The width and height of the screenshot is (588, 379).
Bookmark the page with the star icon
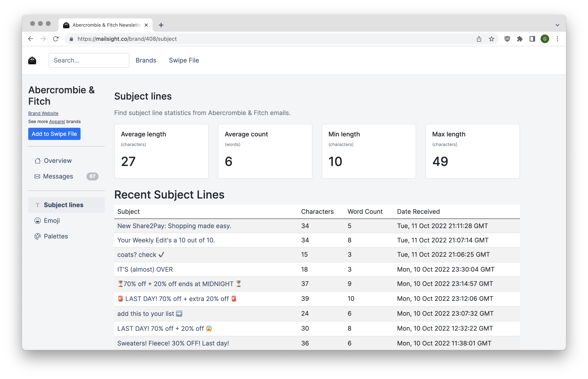(492, 39)
